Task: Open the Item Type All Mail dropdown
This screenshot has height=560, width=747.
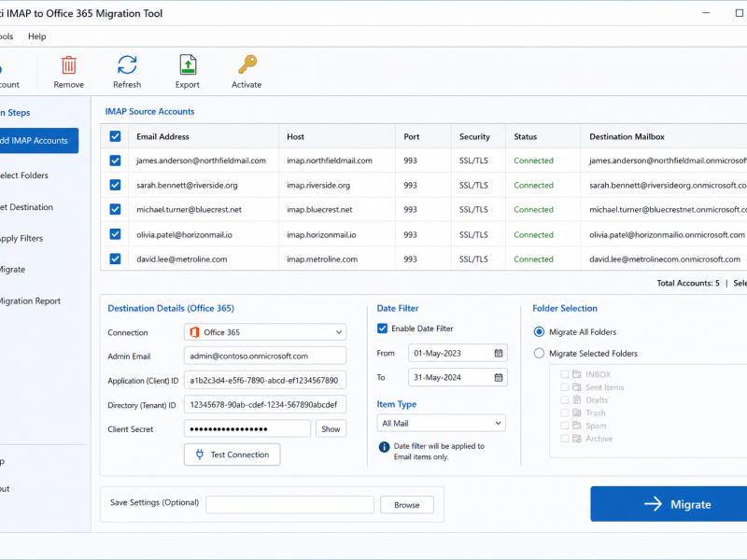Action: 441,424
